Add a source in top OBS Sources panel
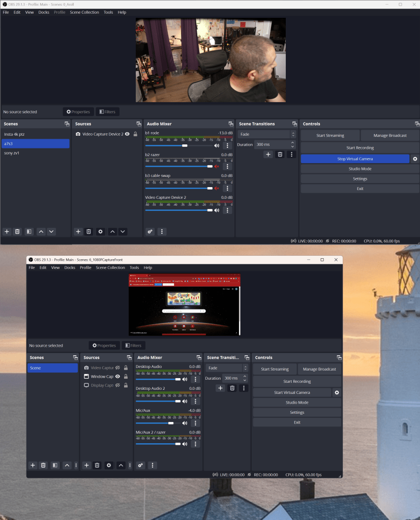 coord(78,231)
